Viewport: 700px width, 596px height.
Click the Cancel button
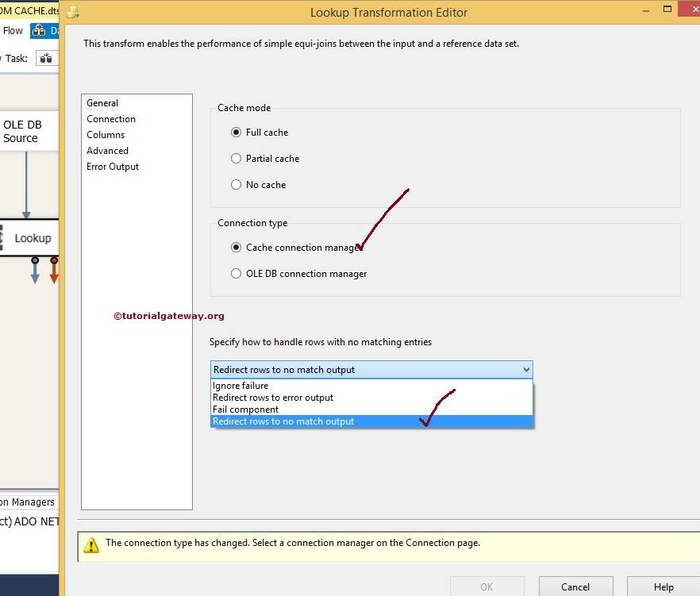tap(575, 586)
